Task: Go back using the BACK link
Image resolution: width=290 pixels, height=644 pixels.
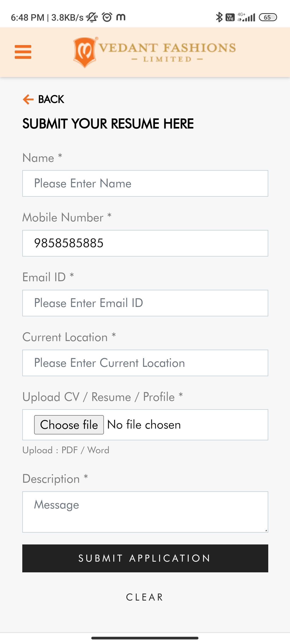Action: [x=51, y=99]
